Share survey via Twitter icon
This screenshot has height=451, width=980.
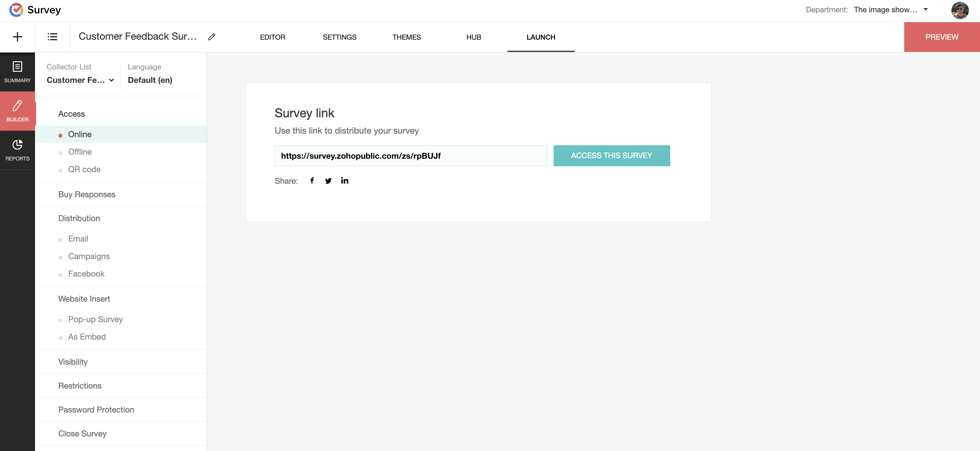click(x=328, y=180)
